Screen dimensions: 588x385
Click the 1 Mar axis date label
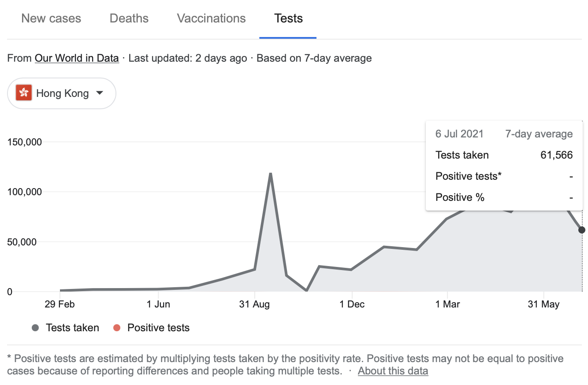pos(447,304)
